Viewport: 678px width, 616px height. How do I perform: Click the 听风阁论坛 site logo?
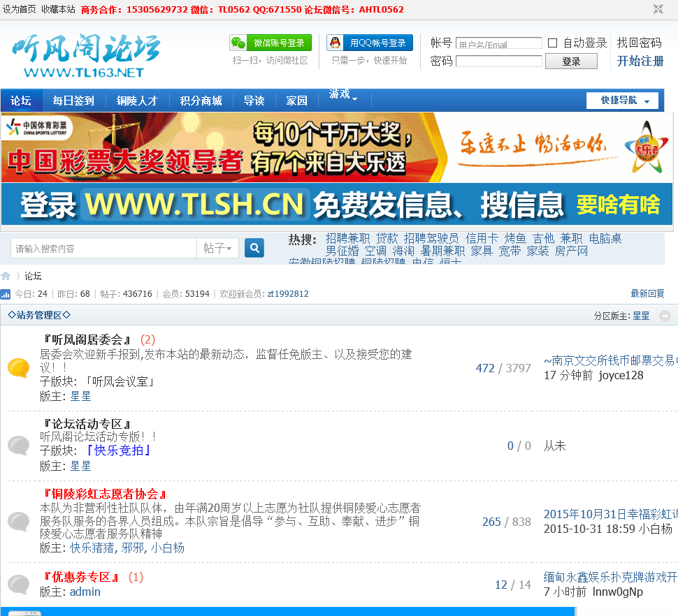[87, 56]
